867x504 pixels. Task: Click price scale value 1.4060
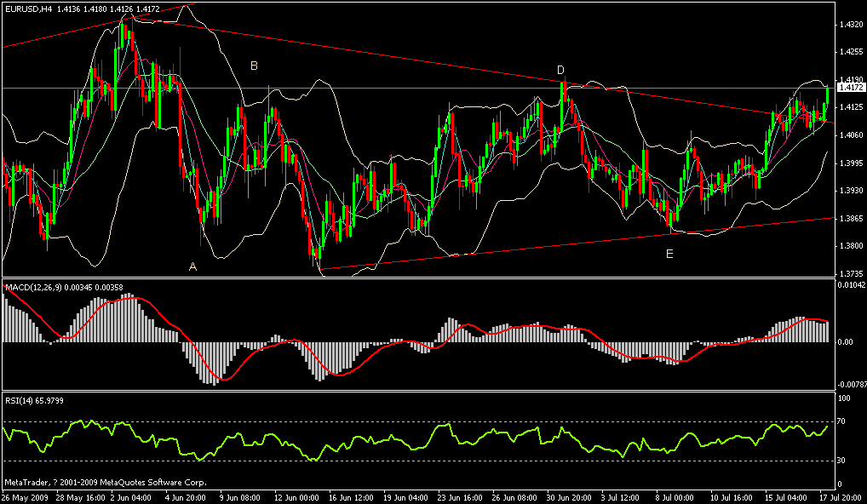852,135
